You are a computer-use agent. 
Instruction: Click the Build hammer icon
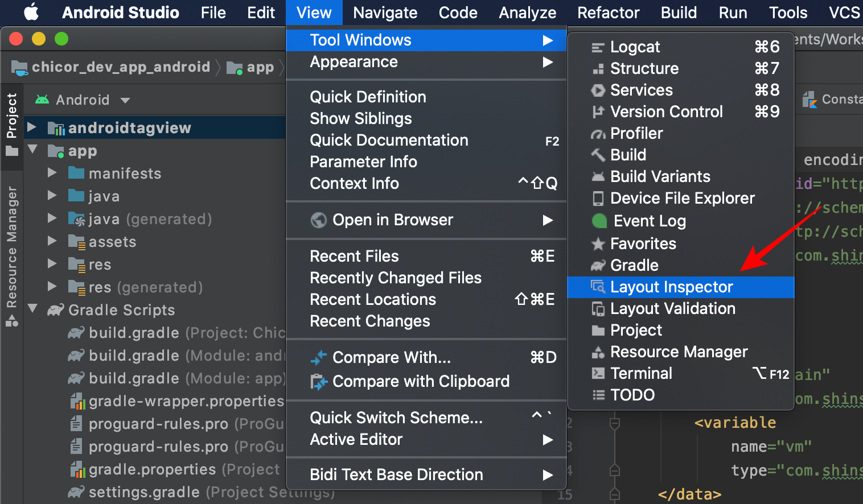[598, 155]
